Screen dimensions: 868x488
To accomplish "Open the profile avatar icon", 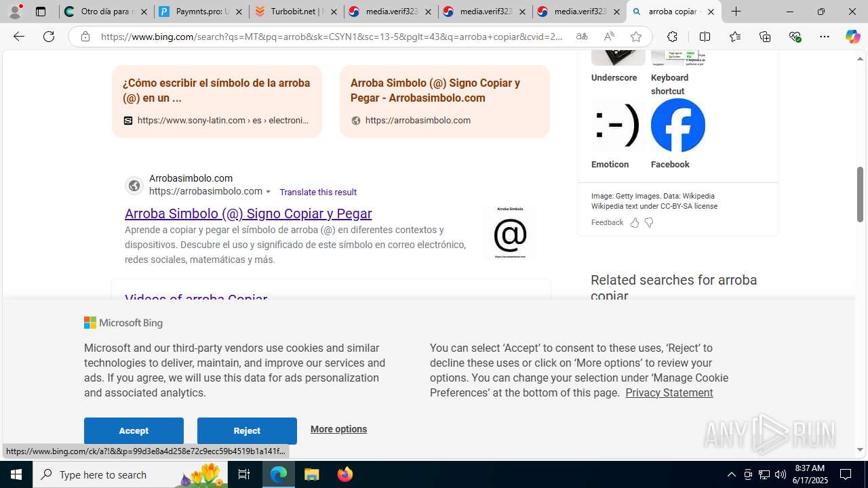I will coord(16,12).
